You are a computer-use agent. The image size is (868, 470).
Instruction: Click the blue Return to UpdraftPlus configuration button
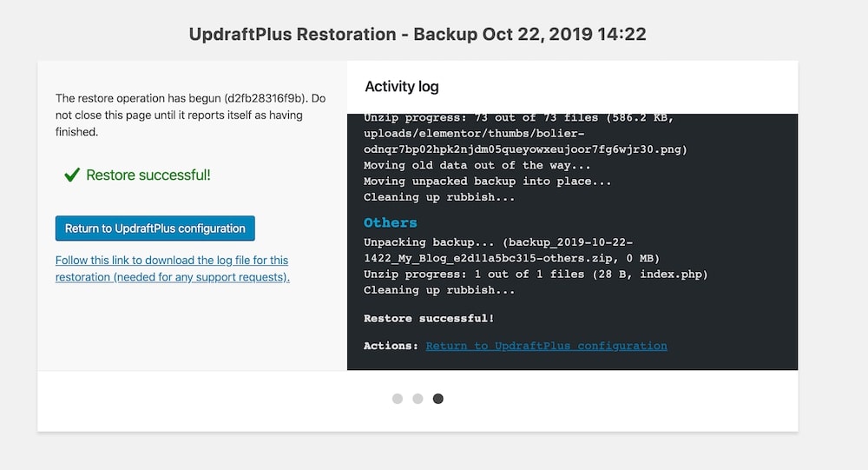[x=155, y=228]
